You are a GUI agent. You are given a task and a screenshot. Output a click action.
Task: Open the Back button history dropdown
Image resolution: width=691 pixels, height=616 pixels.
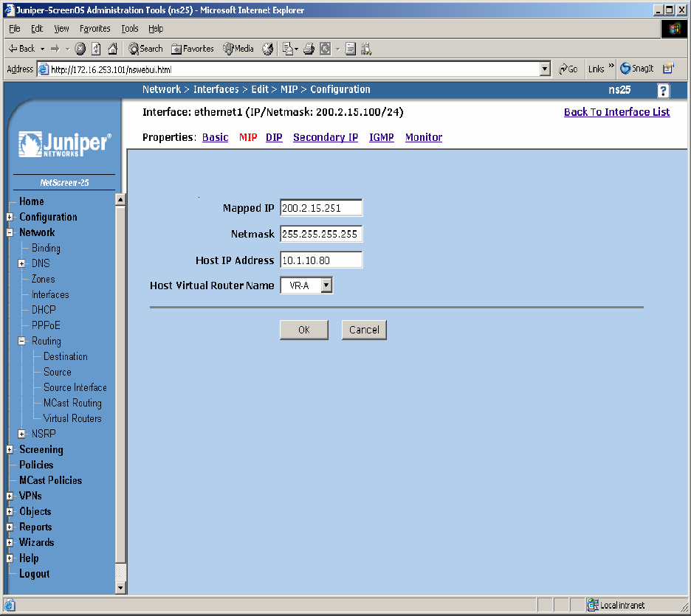pyautogui.click(x=42, y=49)
